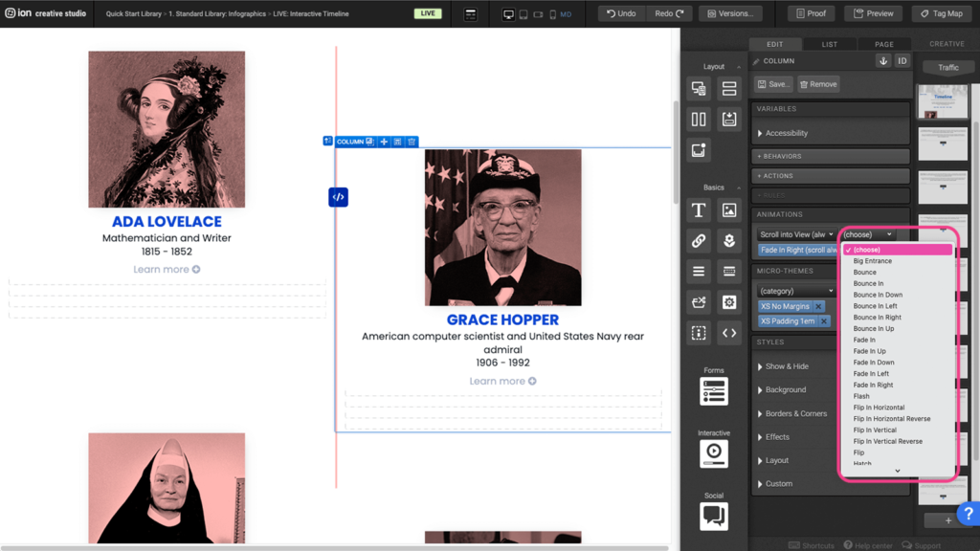Select the dashed info-box tool in Basics
This screenshot has width=980, height=551.
(698, 333)
